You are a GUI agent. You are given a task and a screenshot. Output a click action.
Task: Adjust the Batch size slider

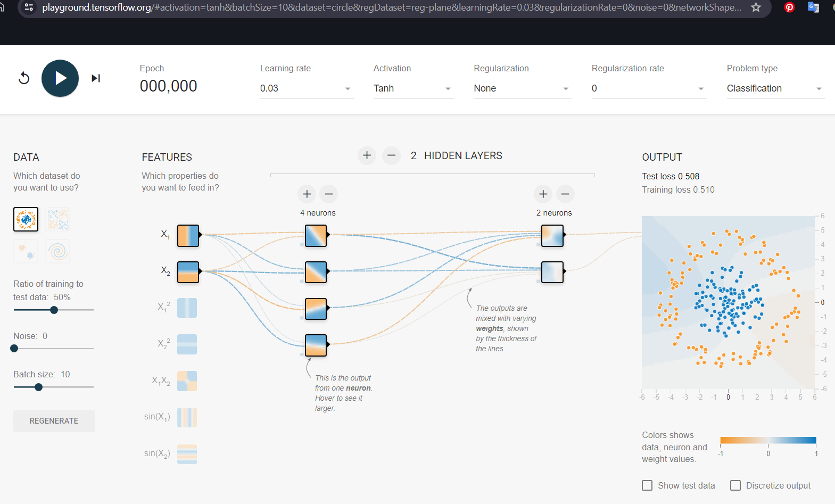click(54, 387)
